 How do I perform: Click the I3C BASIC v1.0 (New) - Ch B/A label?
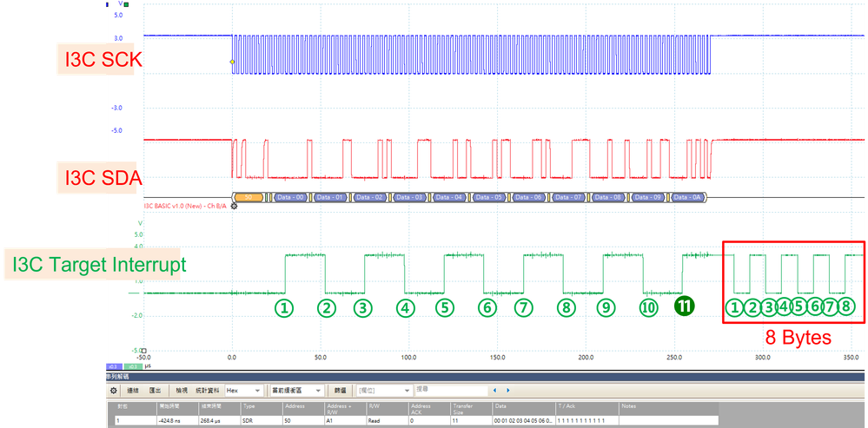pyautogui.click(x=185, y=205)
